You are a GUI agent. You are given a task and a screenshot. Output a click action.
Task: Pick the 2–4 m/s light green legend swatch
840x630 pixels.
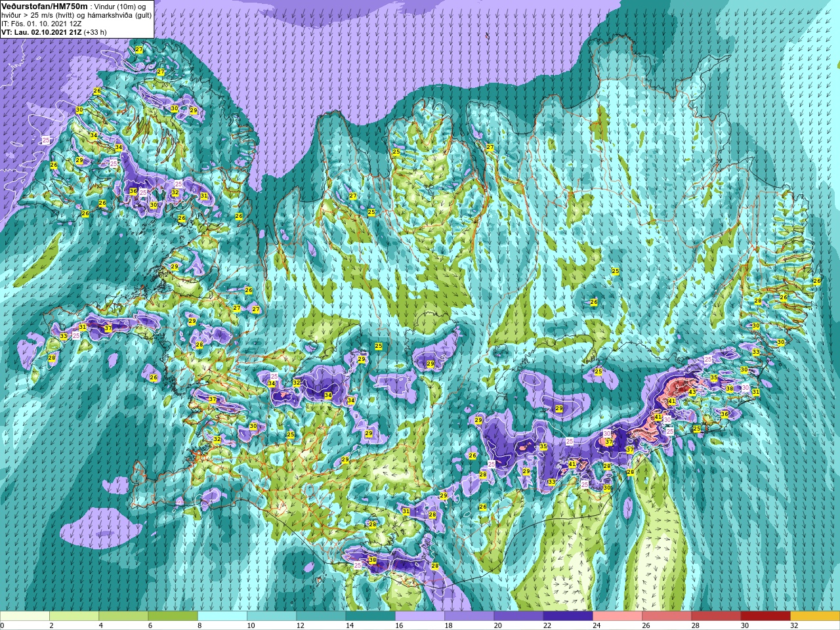74,616
